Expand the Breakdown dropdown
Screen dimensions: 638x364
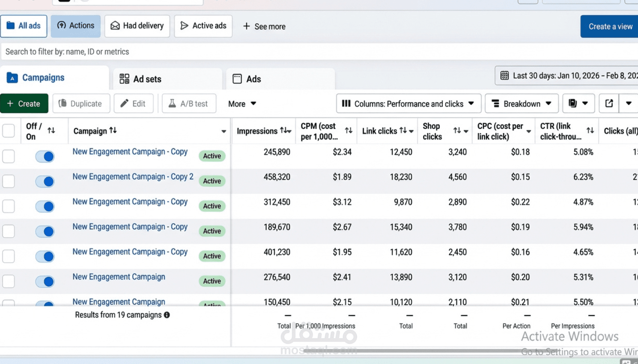click(x=521, y=104)
